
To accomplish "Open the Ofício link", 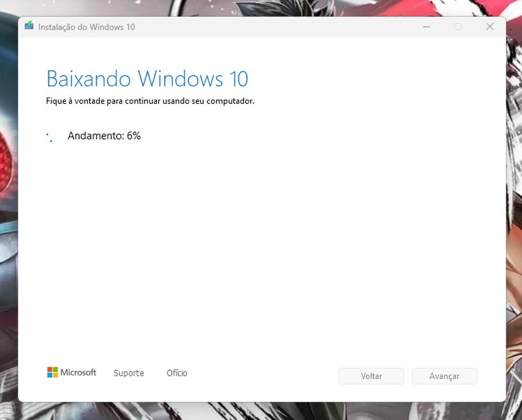I will [x=177, y=373].
